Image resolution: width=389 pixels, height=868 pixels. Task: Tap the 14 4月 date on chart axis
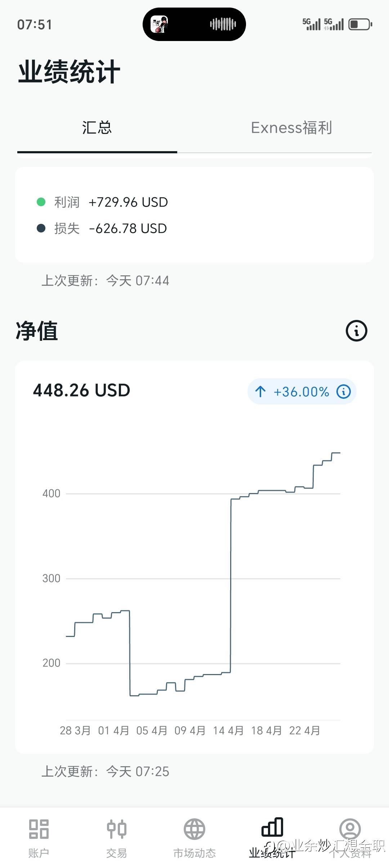[x=228, y=731]
